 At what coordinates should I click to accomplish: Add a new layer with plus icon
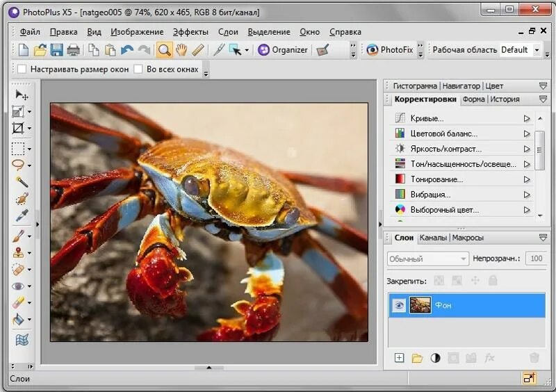coord(399,357)
